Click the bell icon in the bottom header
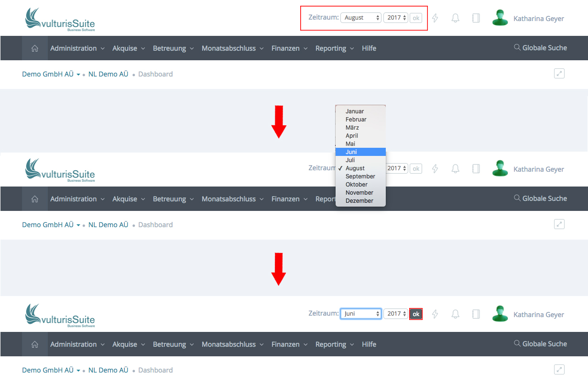Screen dimensions: 588x385 point(455,314)
